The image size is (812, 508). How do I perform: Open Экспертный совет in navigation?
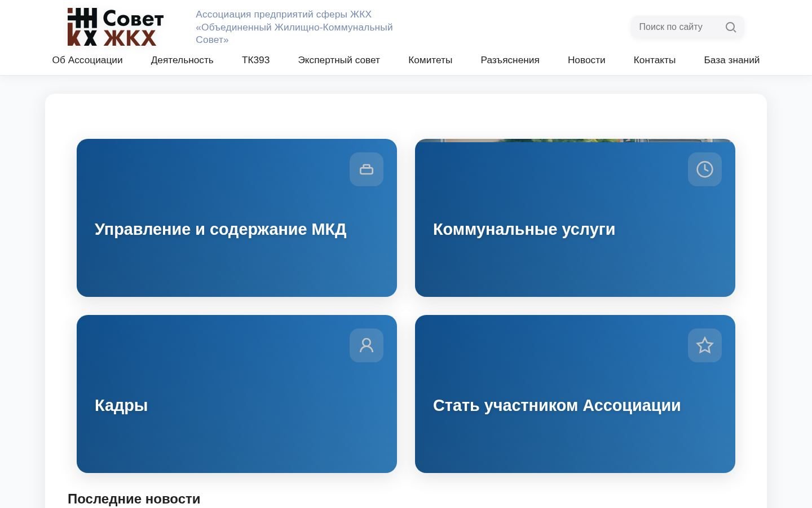pyautogui.click(x=339, y=60)
